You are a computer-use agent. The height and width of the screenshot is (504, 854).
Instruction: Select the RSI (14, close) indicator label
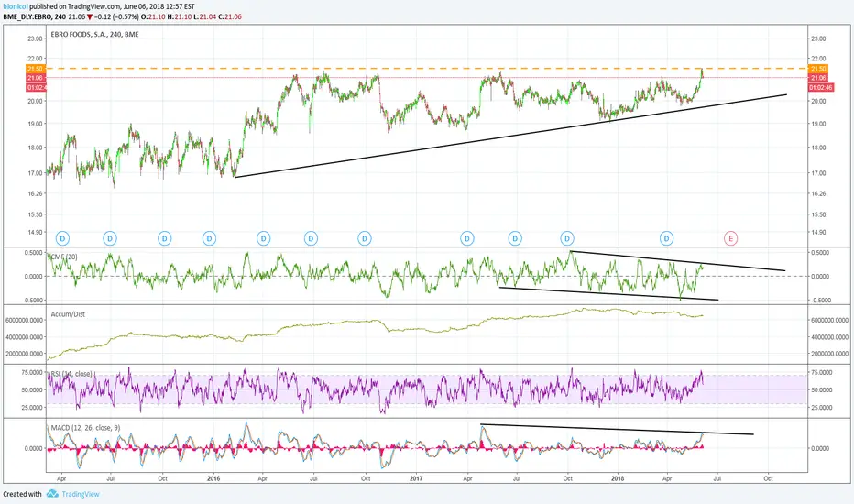(71, 374)
